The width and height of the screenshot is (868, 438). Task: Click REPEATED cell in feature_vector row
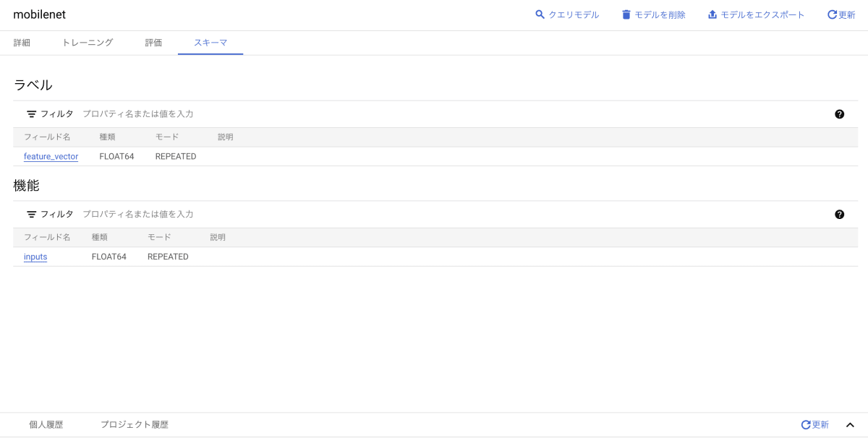(x=176, y=156)
